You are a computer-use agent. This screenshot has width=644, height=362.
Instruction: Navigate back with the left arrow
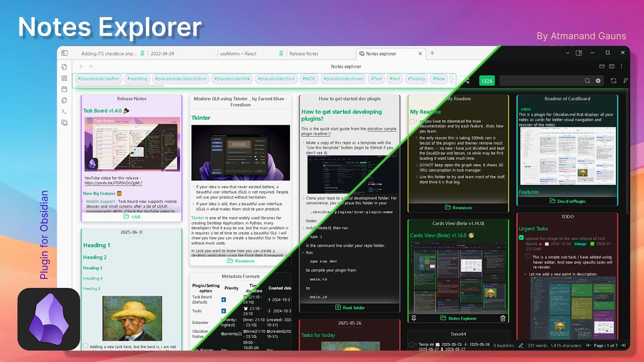(x=82, y=66)
